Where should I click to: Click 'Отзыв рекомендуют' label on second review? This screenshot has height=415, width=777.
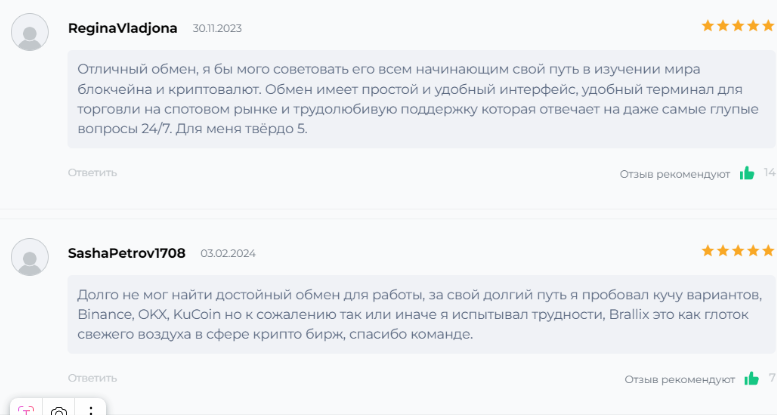pyautogui.click(x=679, y=380)
